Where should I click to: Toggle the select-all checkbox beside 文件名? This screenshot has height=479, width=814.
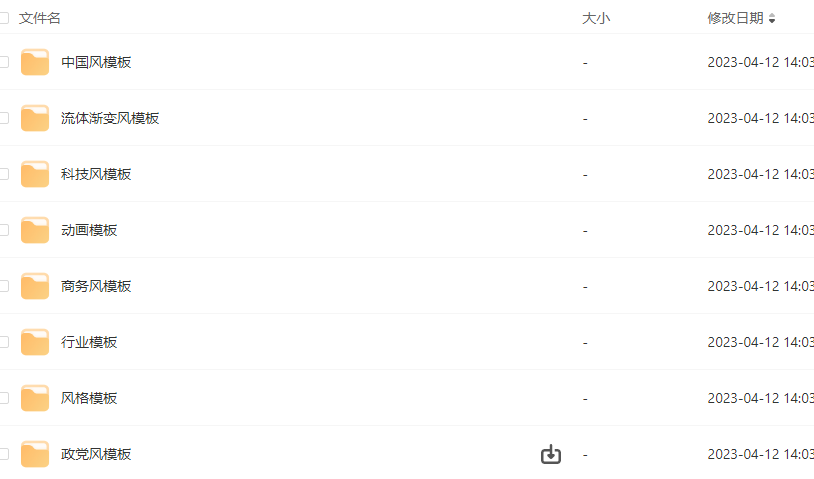4,18
